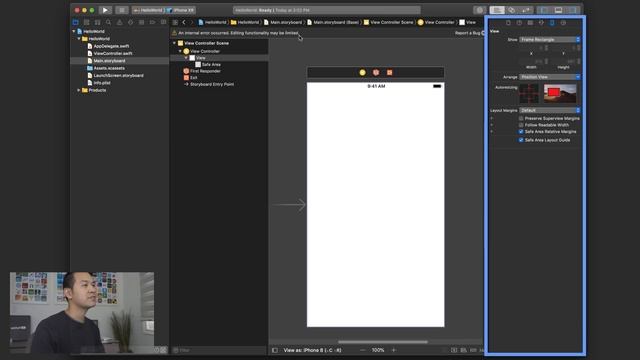Viewport: 640px width, 360px height.
Task: Click View as iPhone 8 button
Action: (x=312, y=350)
